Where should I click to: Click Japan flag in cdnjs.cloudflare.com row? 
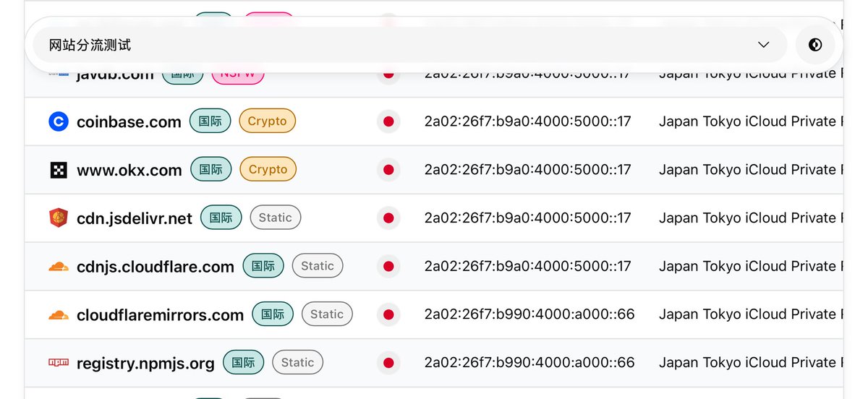(388, 266)
